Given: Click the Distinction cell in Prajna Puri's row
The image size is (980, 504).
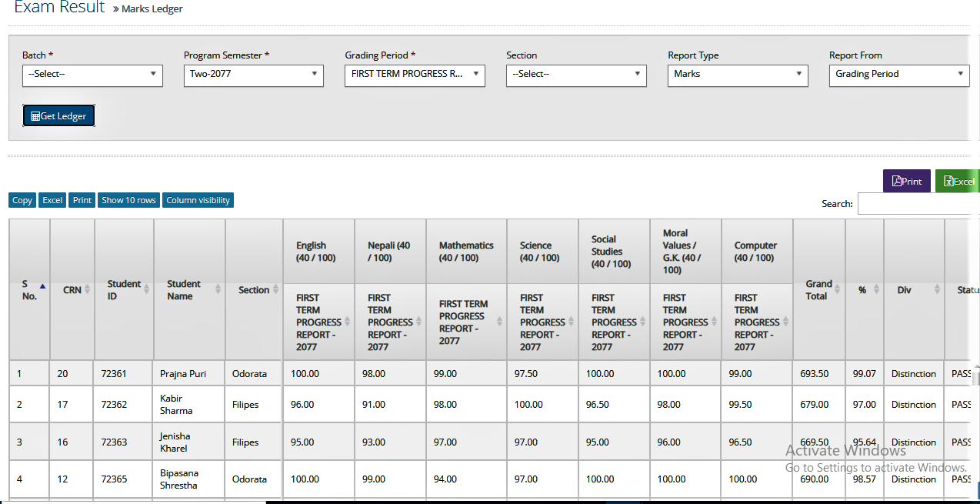Looking at the screenshot, I should click(x=914, y=374).
